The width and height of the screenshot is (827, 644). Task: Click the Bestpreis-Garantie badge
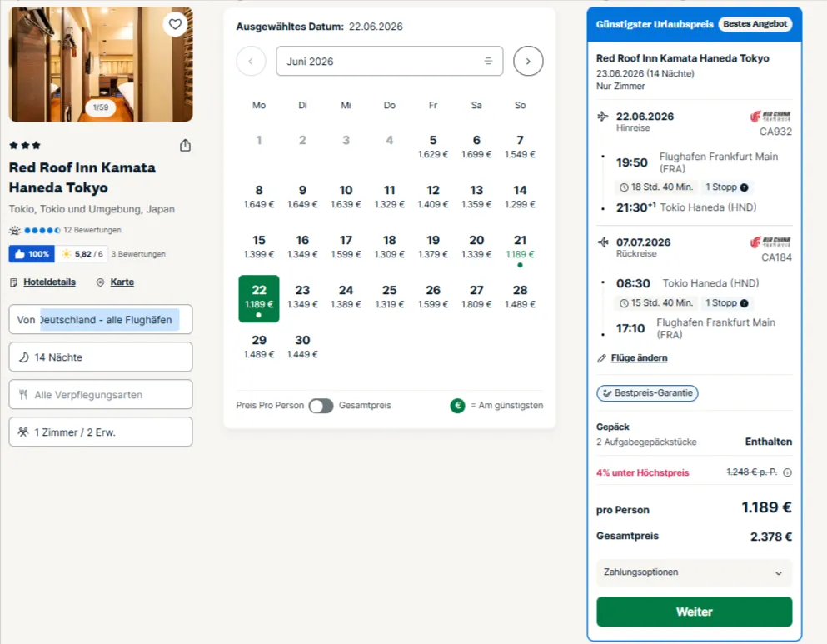pos(647,393)
